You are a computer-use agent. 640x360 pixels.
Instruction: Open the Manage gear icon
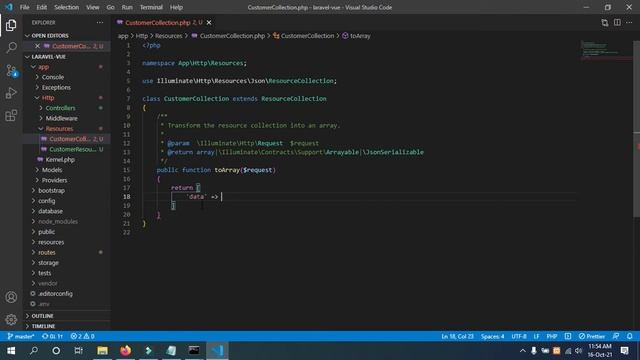click(11, 319)
